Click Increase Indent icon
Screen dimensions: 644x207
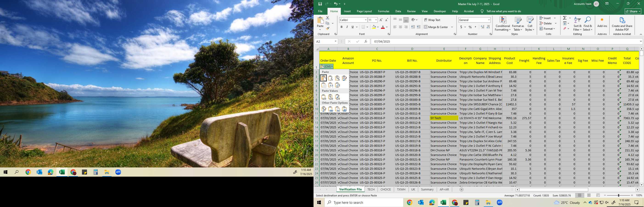click(418, 27)
